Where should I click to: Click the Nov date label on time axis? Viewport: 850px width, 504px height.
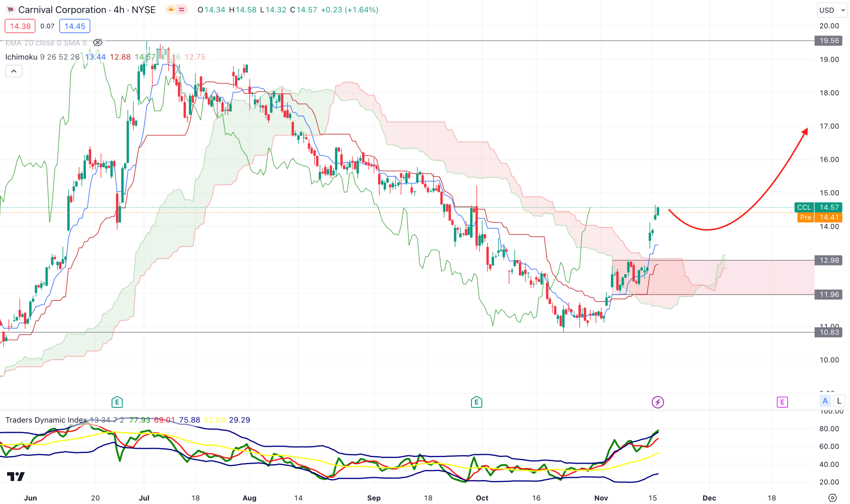(601, 498)
